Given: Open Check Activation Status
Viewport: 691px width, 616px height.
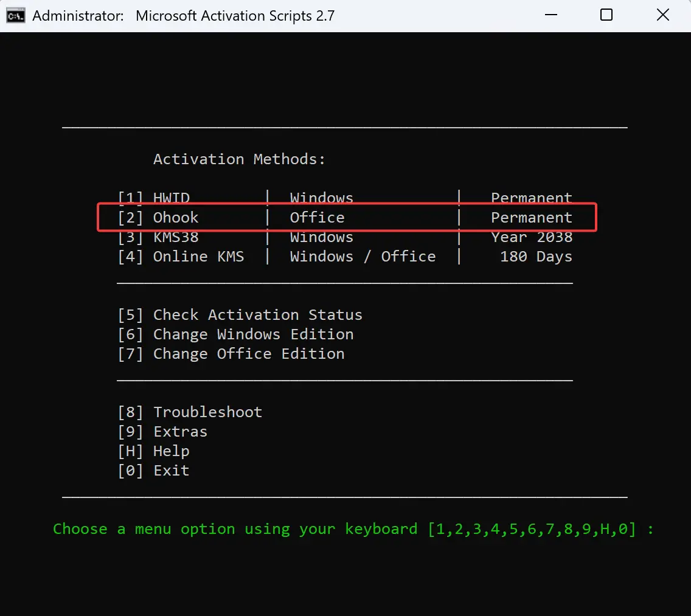Looking at the screenshot, I should coord(240,314).
